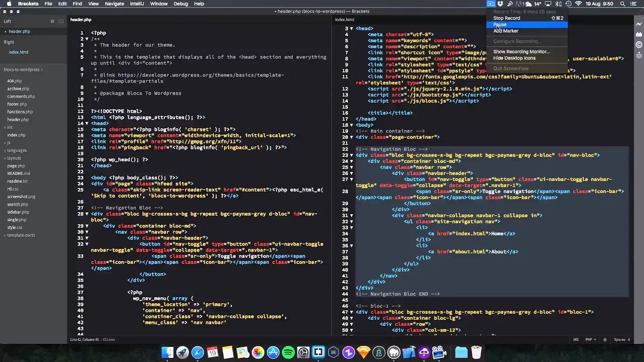Click the Wi-Fi menu bar icon

(578, 4)
